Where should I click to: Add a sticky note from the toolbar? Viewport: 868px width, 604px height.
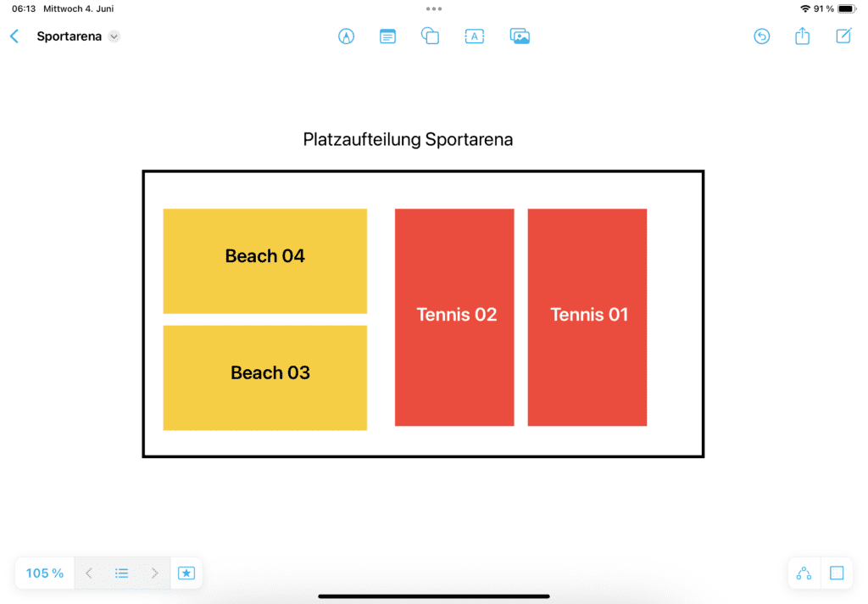click(x=387, y=36)
